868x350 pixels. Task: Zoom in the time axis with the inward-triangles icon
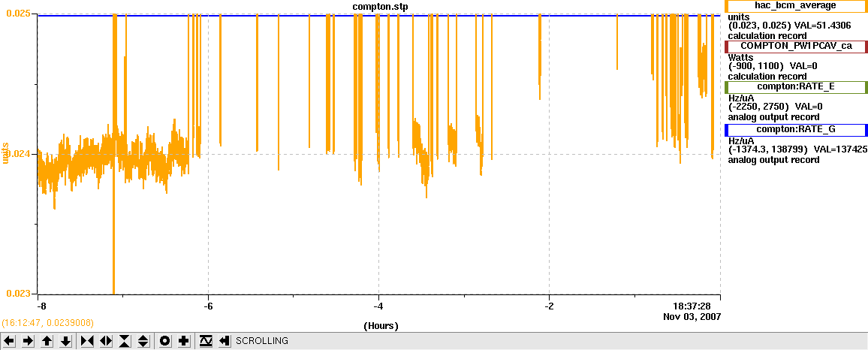click(x=87, y=341)
